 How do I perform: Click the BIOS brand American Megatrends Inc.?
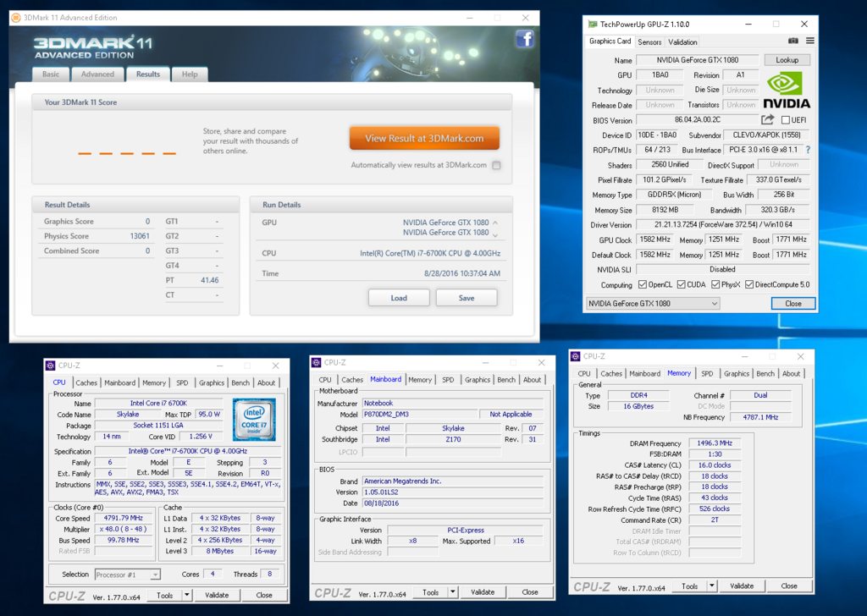point(454,481)
